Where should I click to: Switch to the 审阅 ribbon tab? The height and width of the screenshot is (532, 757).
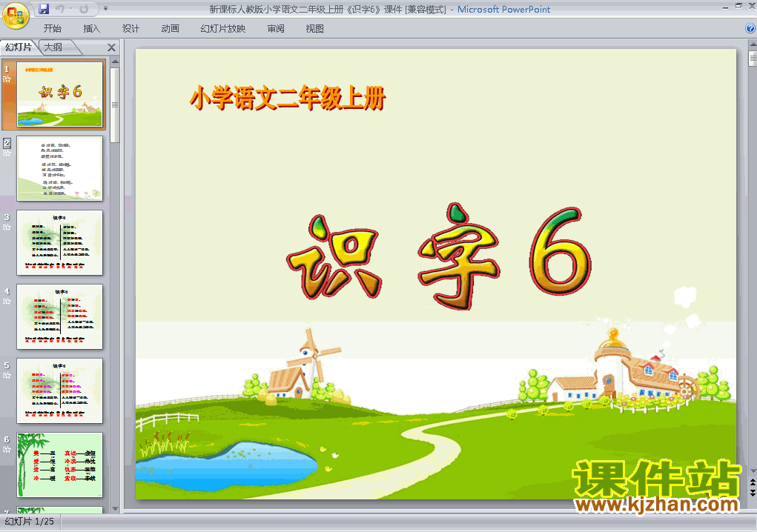[276, 28]
